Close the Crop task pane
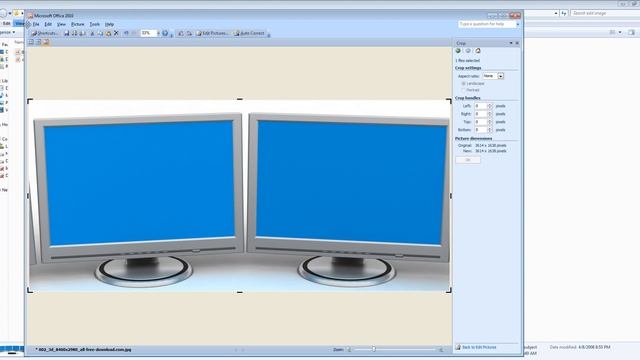This screenshot has width=640, height=360. point(517,43)
